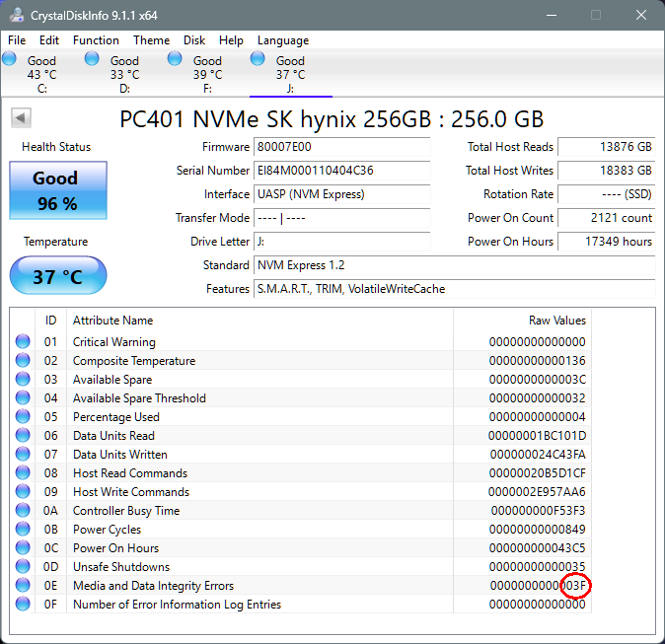Click the status orb beside Composite Temperature
Viewport: 665px width, 644px height.
click(x=23, y=361)
